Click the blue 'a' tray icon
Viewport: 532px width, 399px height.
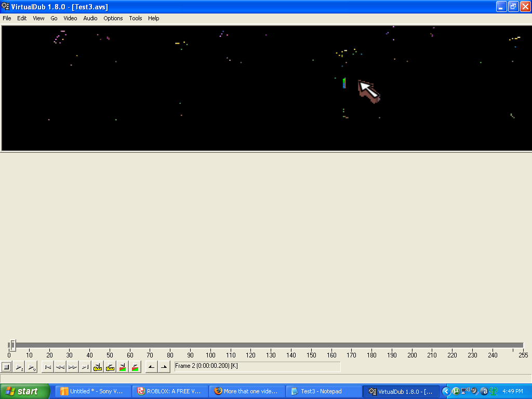tap(484, 392)
